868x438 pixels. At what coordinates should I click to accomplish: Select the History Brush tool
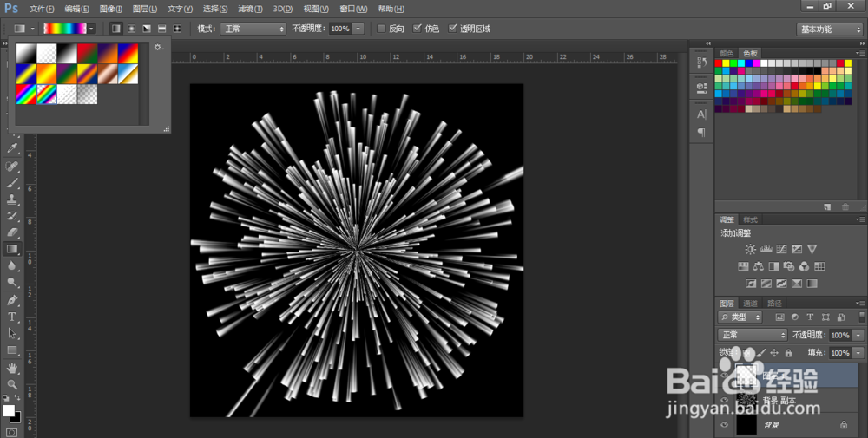click(x=12, y=216)
